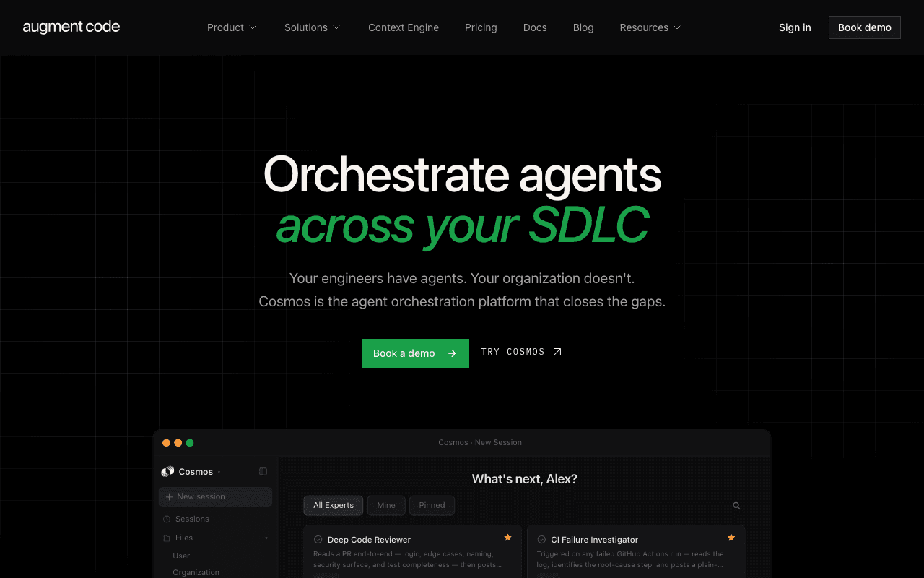Click the Cosmos logo icon in sidebar
Screen dimensions: 924x578
(167, 471)
